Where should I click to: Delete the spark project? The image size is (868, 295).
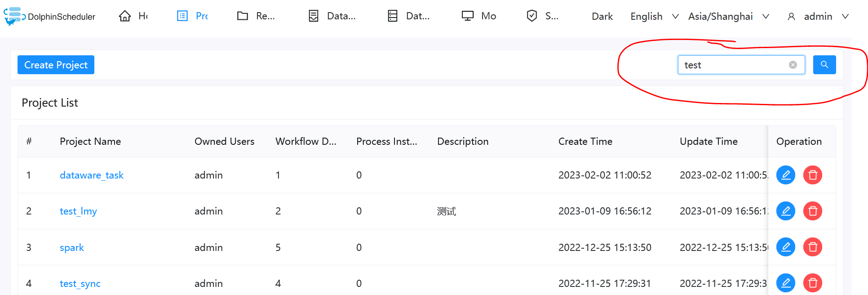pos(813,247)
